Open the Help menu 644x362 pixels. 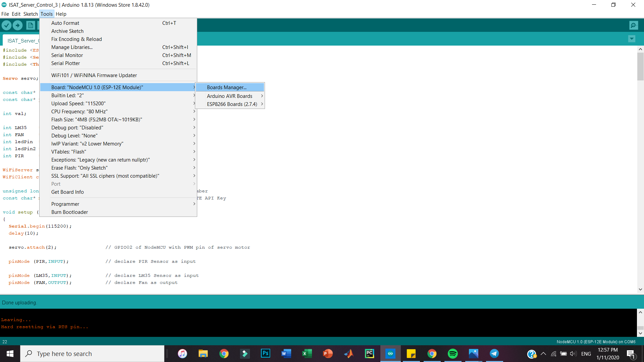[x=61, y=14]
